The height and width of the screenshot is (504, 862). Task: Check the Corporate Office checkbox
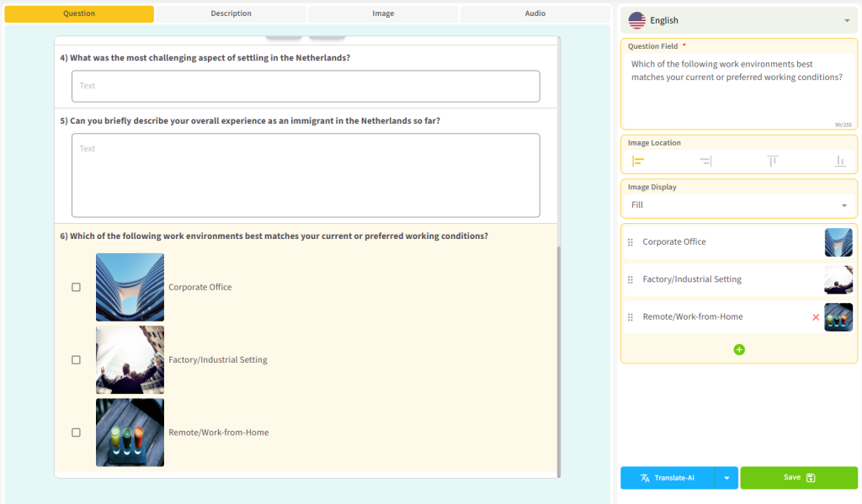point(76,287)
